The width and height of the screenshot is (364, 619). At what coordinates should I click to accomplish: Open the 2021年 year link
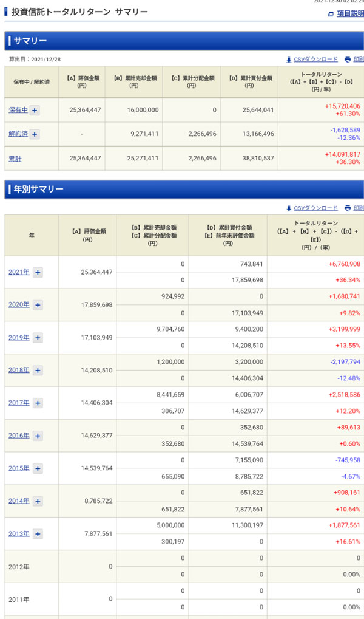click(x=19, y=272)
